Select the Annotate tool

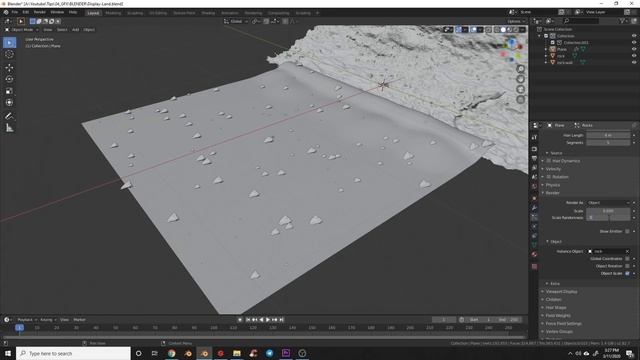pos(9,116)
